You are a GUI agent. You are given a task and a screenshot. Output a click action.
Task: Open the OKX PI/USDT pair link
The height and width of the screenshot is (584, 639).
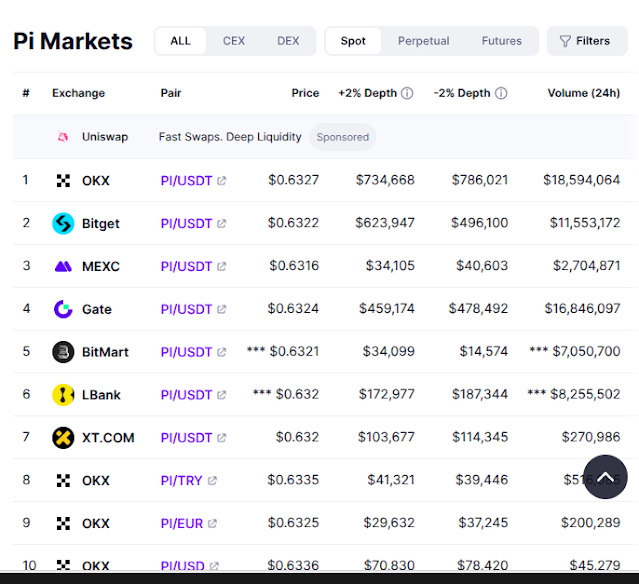pyautogui.click(x=194, y=181)
